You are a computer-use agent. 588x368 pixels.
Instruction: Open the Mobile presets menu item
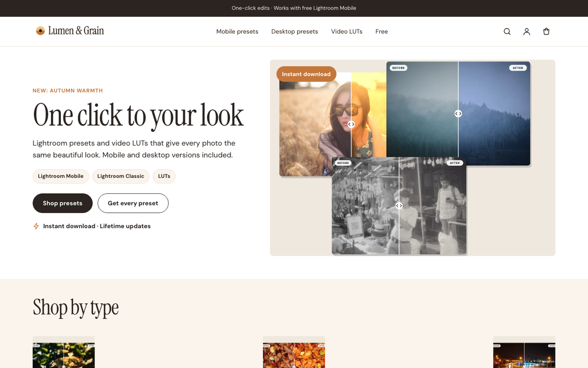237,31
